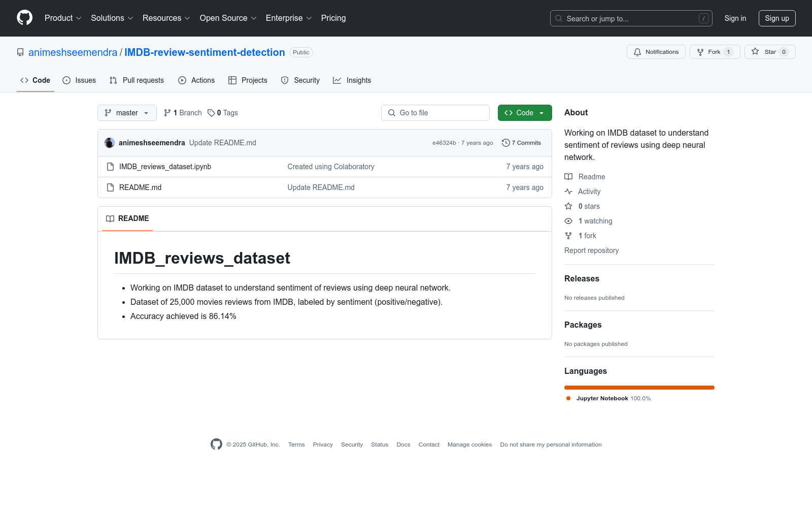This screenshot has width=812, height=508.
Task: Expand the Resources menu
Action: point(166,18)
